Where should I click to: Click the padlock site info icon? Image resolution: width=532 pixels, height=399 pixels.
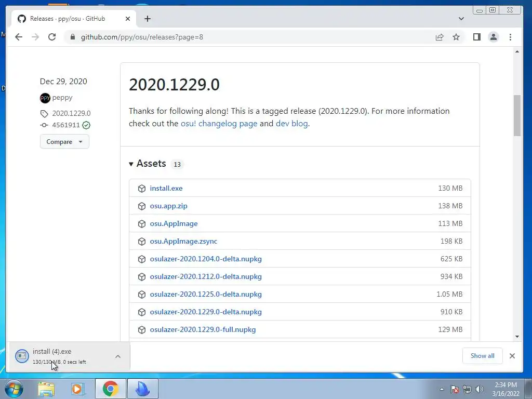73,37
